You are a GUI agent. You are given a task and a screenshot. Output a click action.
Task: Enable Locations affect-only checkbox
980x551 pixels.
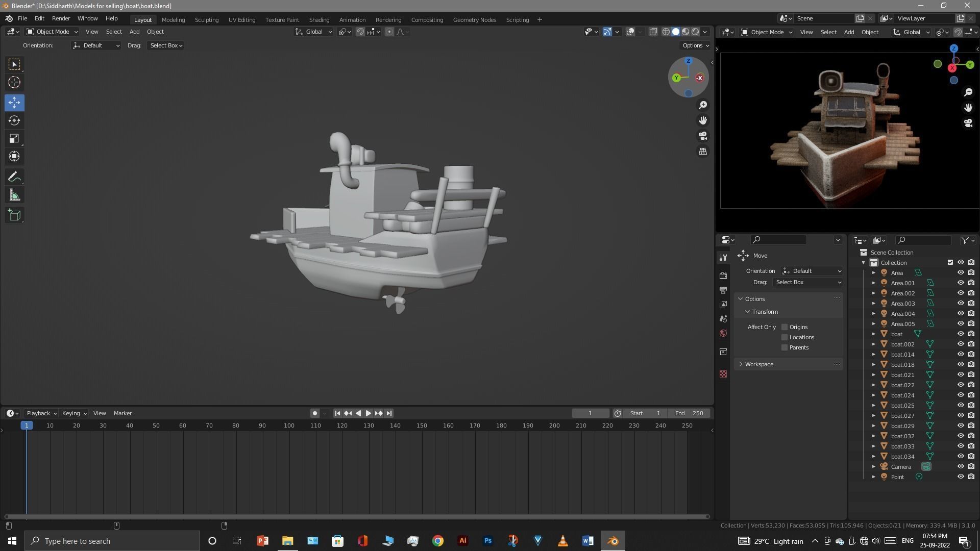[785, 337]
